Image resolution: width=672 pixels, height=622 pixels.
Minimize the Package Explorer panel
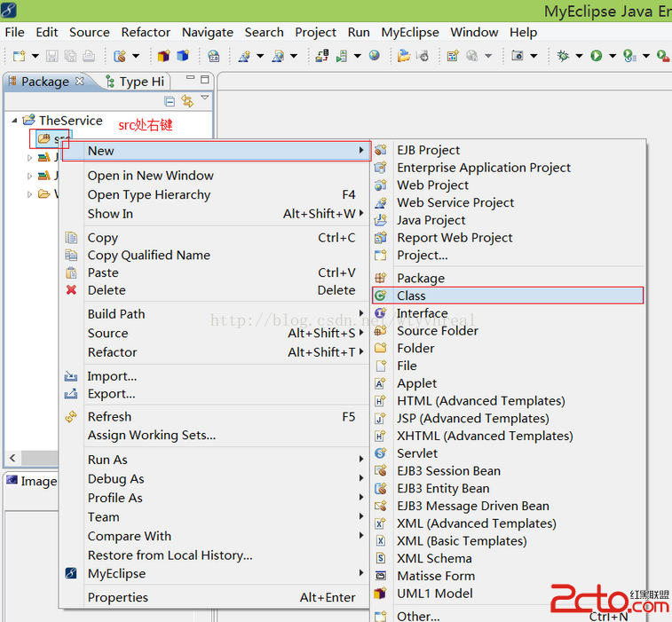pos(190,78)
